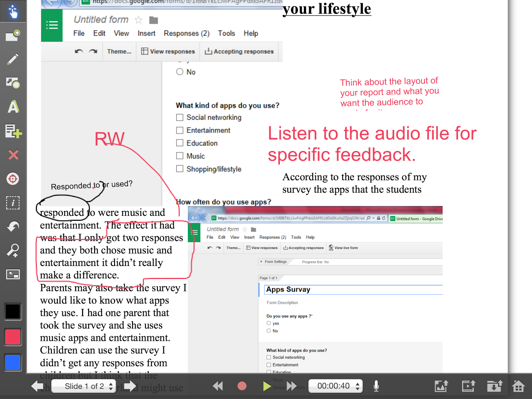This screenshot has width=532, height=399.
Task: Star the Untitled form in larger screenshot
Action: [x=139, y=20]
